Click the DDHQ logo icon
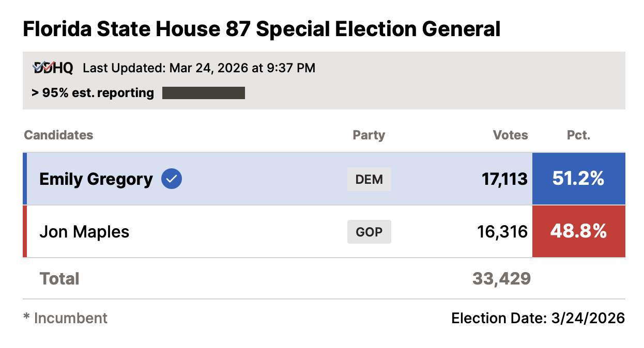 coord(53,68)
